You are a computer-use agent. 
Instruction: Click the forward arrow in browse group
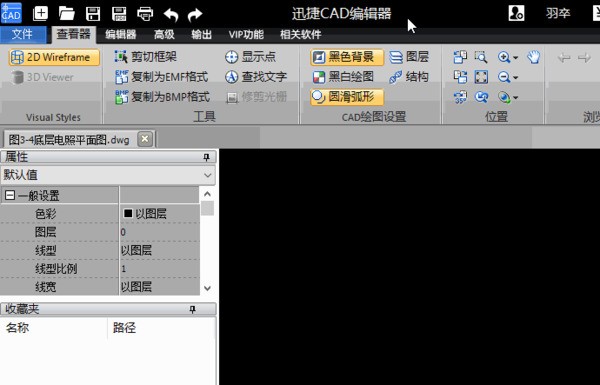(584, 58)
